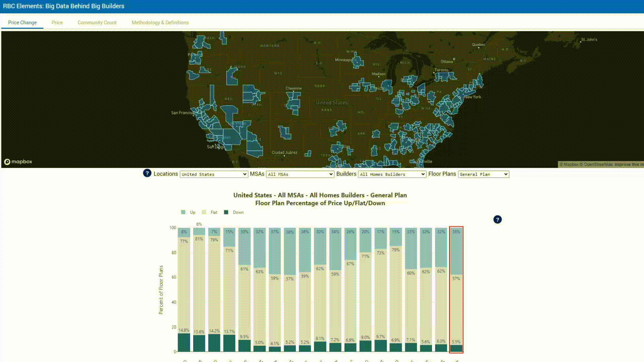This screenshot has height=362, width=644.
Task: Open the Price tab
Action: 57,22
